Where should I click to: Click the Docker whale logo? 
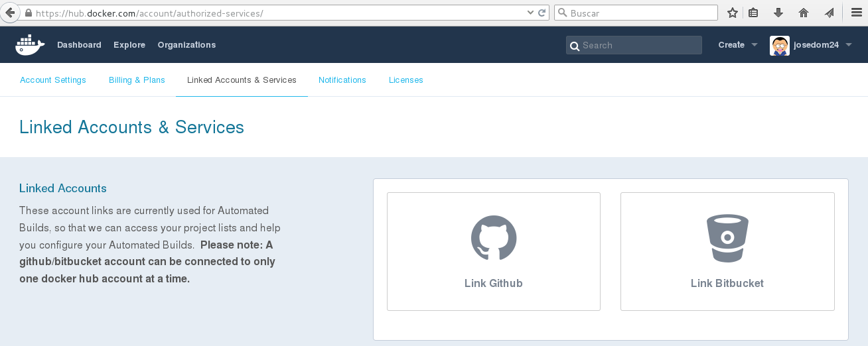coord(30,45)
